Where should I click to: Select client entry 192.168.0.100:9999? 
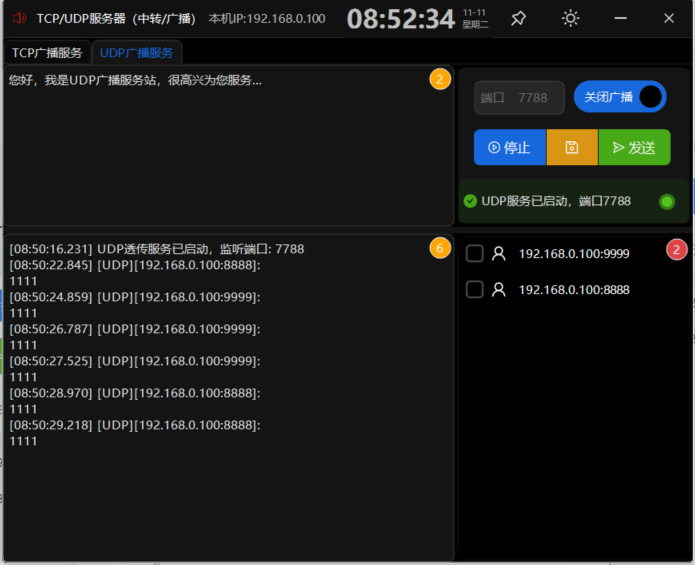[x=574, y=254]
